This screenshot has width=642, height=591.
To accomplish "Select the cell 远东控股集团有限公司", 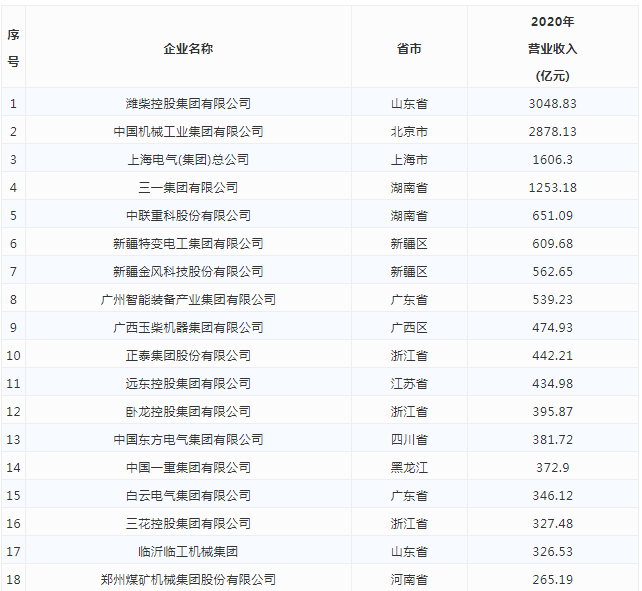I will click(x=188, y=383).
